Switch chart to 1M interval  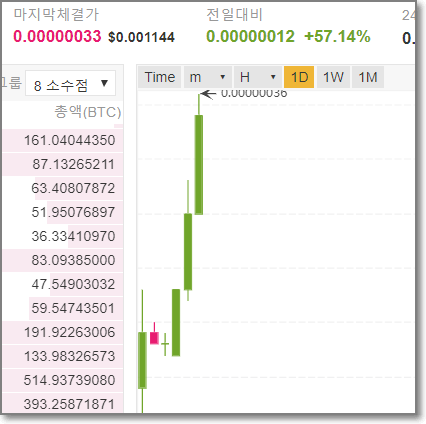pos(368,77)
